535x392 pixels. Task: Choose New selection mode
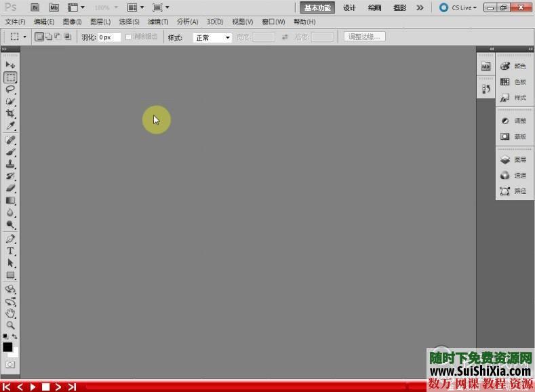[x=39, y=37]
